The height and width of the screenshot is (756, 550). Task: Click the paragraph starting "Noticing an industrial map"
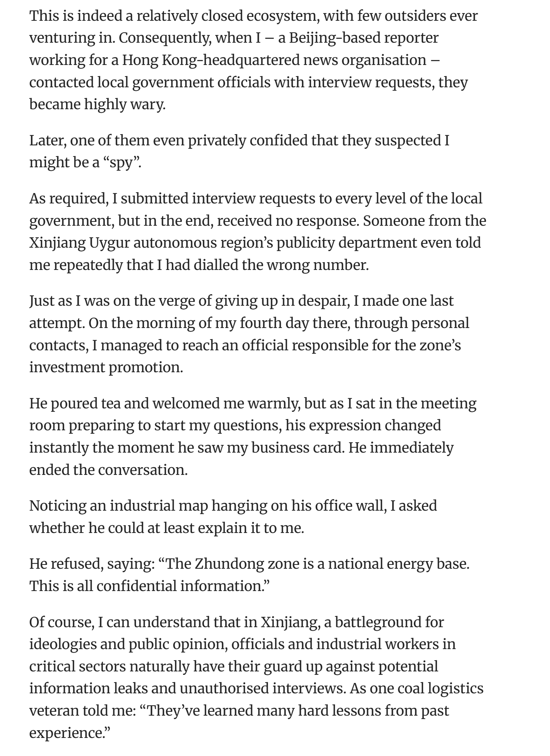(x=233, y=516)
